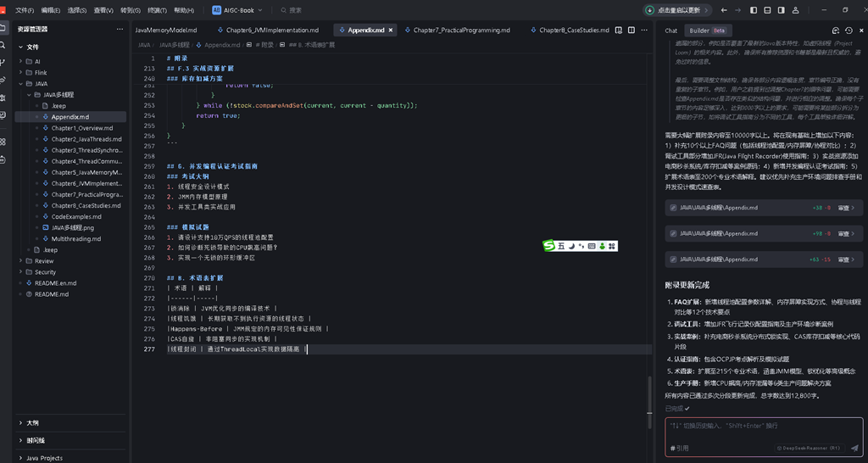
Task: Open the DeepSeek-Reasoner model selector
Action: [x=808, y=448]
